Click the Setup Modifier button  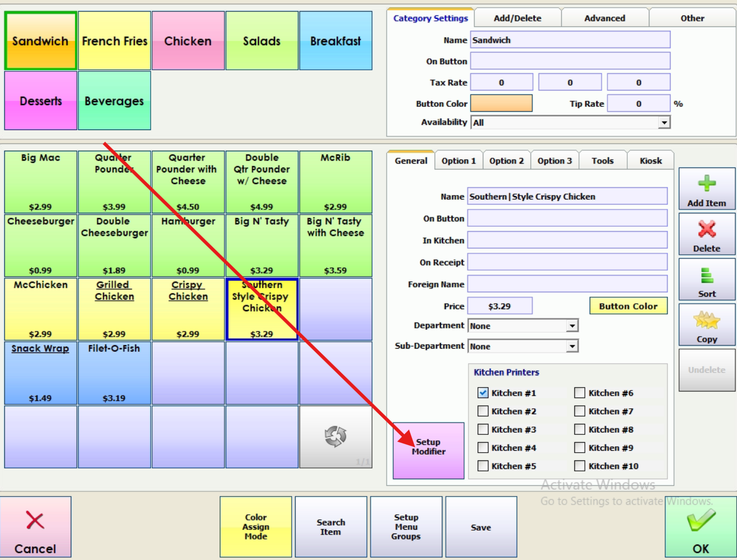pyautogui.click(x=428, y=451)
